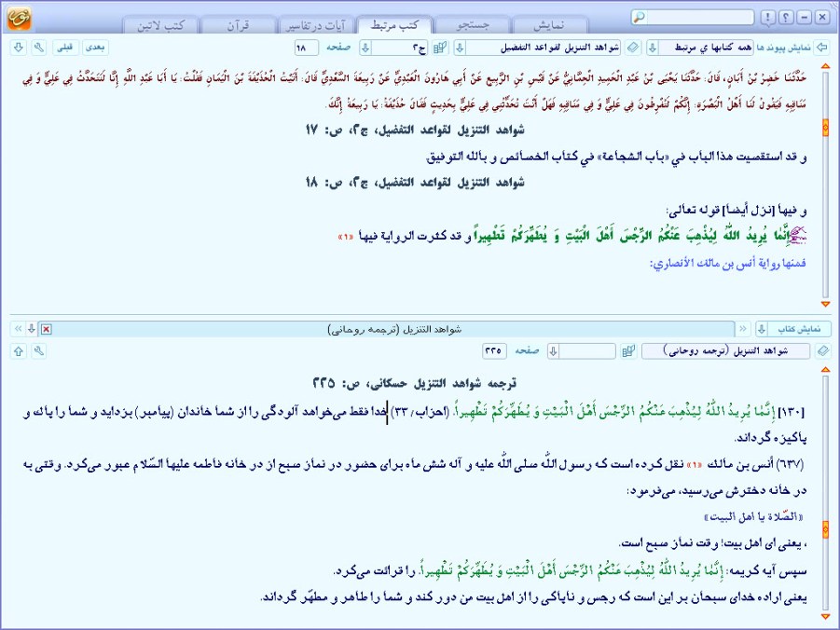Click the heading ترجمه شواهد التنزيل حسكانى، ص: ۳۳۵
The image size is (840, 630).
[415, 383]
